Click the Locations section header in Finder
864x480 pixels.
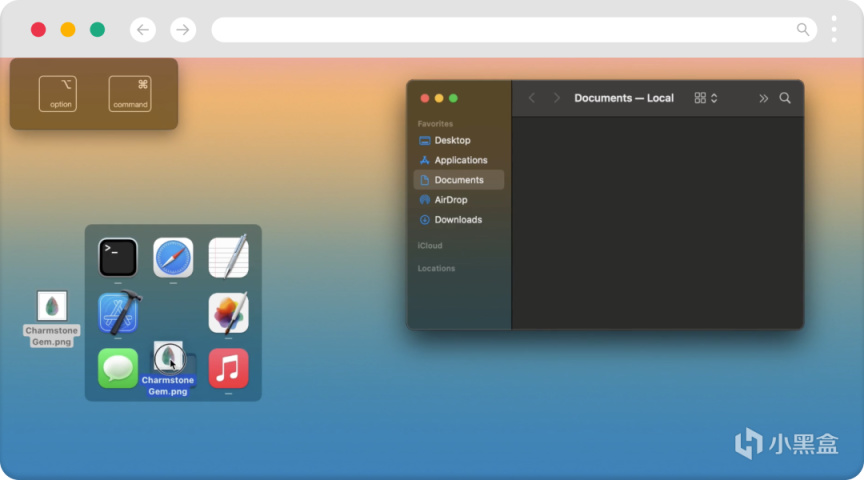[436, 268]
